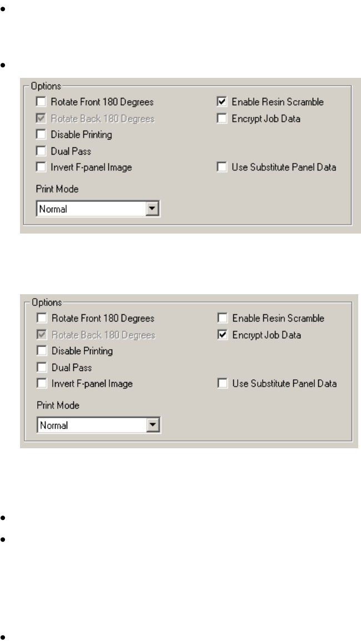Enable the unchecked Enable Resin Scramble checkbox
Screen dimensions: 361x644
pyautogui.click(x=222, y=318)
